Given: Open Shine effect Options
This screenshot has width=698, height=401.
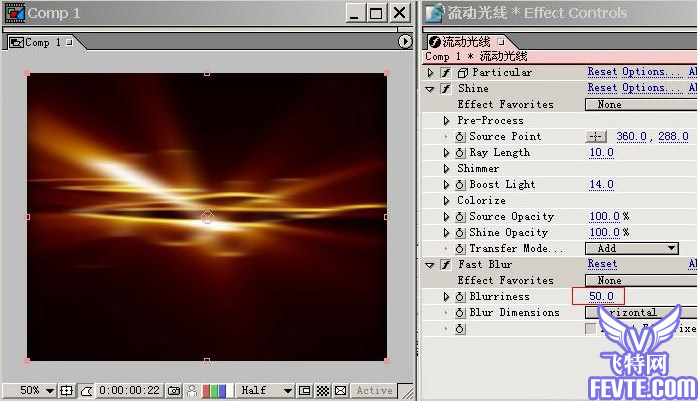Looking at the screenshot, I should (x=651, y=88).
